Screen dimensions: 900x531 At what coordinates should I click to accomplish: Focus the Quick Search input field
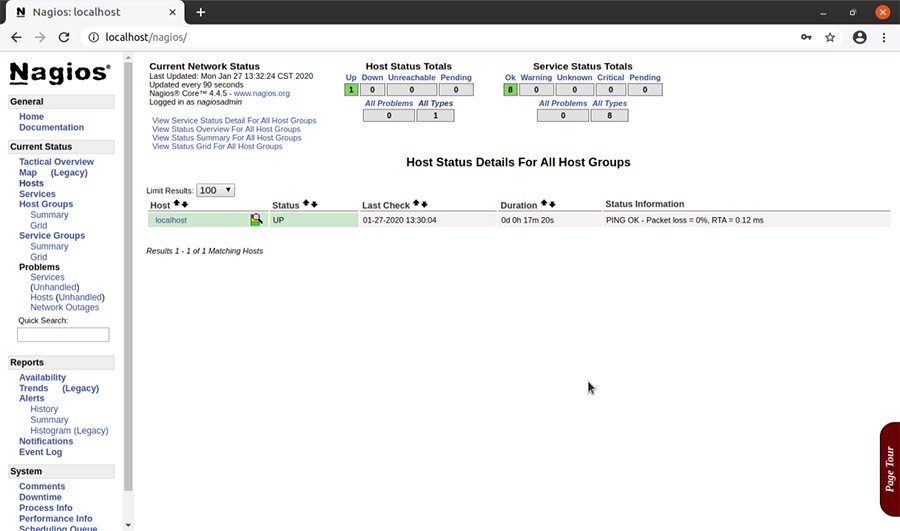63,335
